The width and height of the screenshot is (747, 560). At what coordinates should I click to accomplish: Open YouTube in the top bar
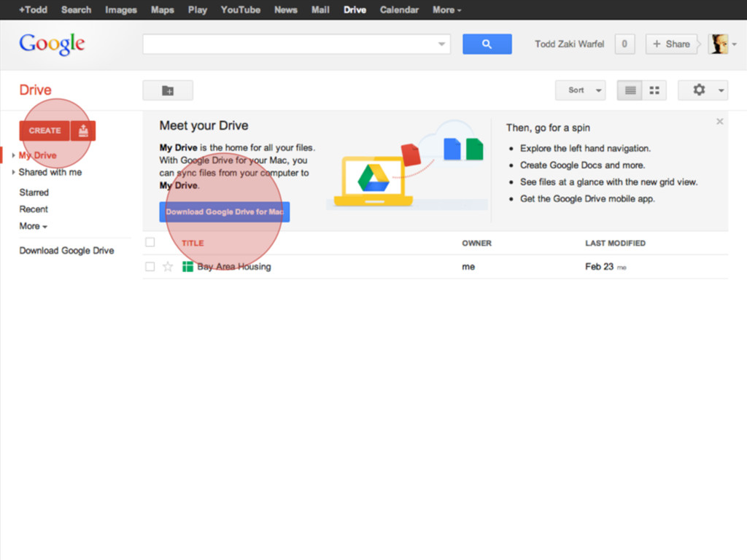point(241,9)
